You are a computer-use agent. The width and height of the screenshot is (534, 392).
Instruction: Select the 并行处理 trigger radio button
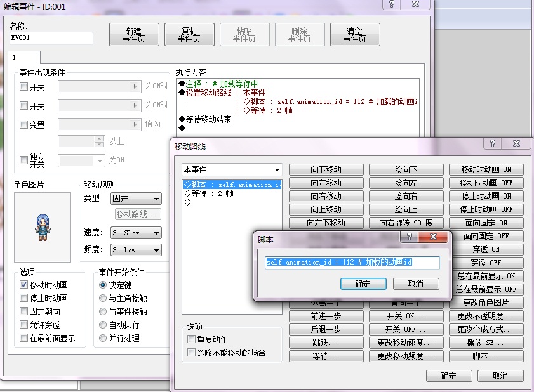click(102, 338)
